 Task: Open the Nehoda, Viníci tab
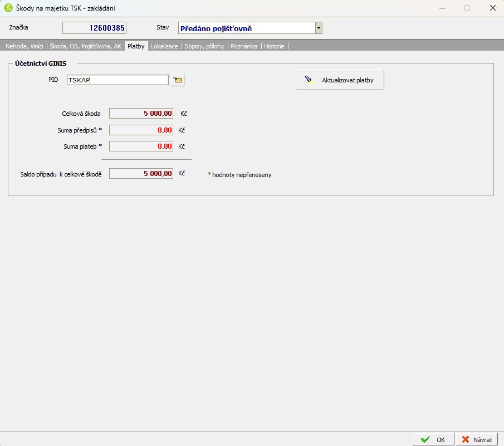click(x=24, y=46)
